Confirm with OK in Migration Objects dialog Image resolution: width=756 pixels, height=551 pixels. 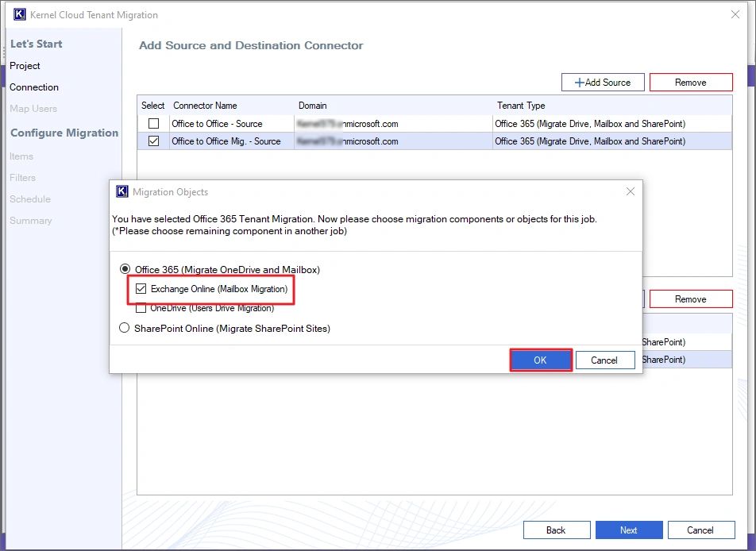(x=541, y=360)
